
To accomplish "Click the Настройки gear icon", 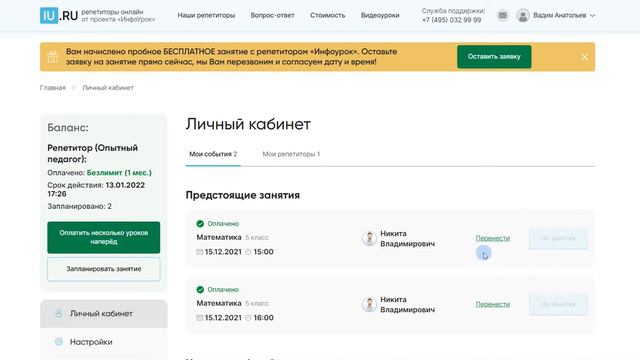I will pyautogui.click(x=59, y=342).
